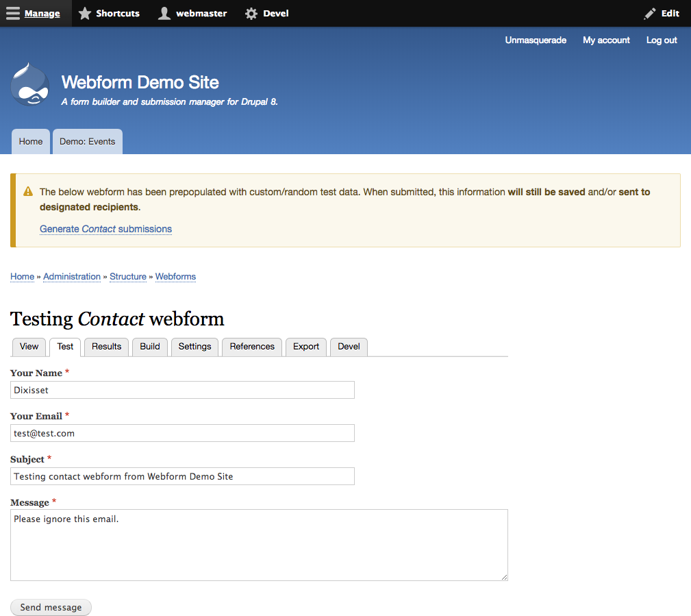The height and width of the screenshot is (616, 691).
Task: Focus the Your Email input field
Action: click(182, 433)
